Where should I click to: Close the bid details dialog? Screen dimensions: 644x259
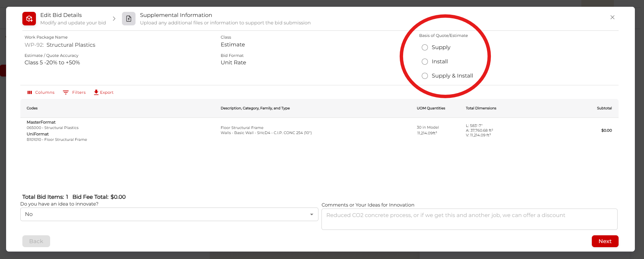click(x=612, y=17)
